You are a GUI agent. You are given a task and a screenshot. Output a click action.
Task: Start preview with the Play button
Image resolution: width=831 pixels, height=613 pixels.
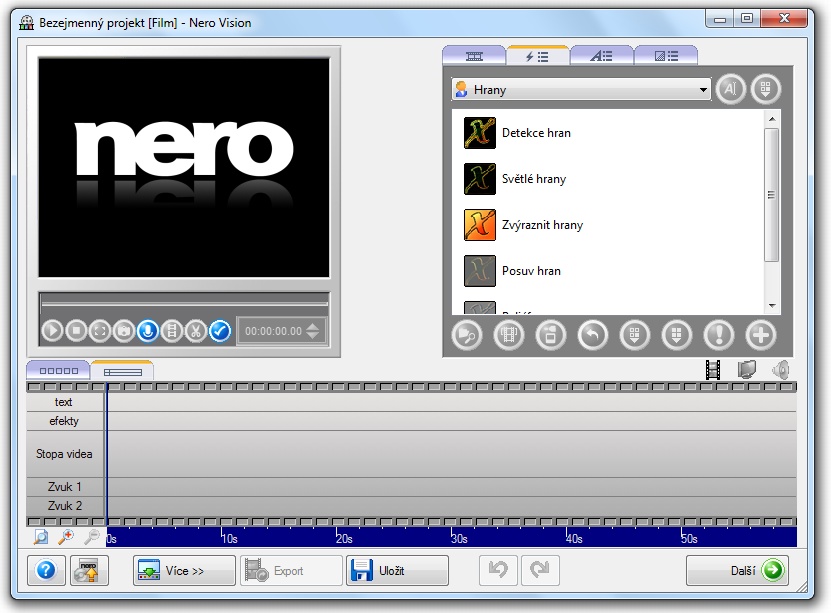[x=52, y=331]
